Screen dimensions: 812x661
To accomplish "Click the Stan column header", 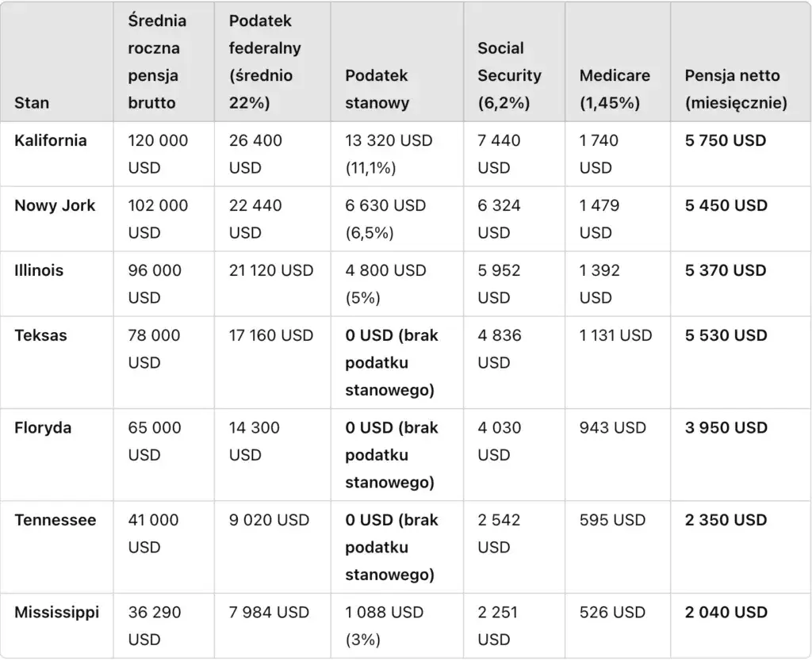I will tap(32, 103).
